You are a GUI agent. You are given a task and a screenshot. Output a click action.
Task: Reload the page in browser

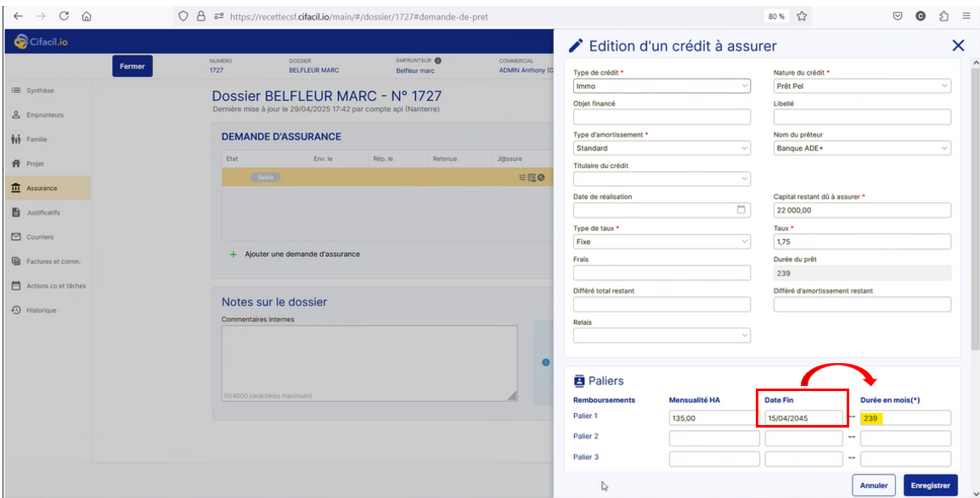[64, 16]
